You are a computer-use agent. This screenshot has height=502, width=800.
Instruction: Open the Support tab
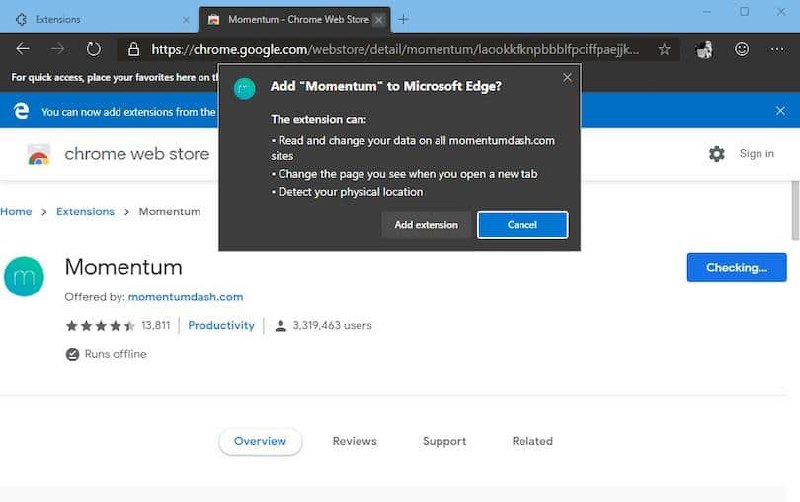pos(444,441)
